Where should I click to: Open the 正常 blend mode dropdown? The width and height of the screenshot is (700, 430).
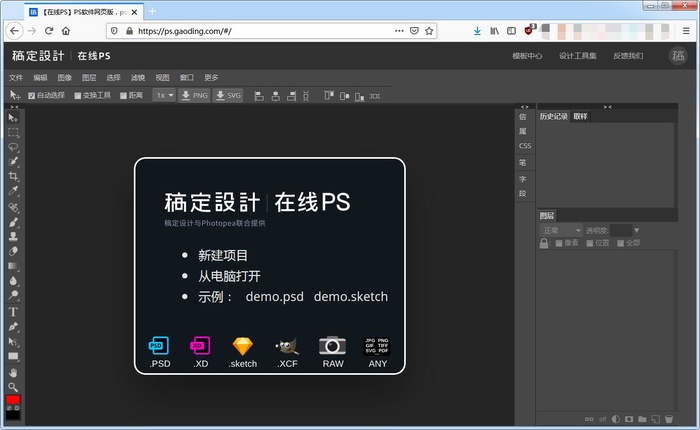pyautogui.click(x=561, y=230)
